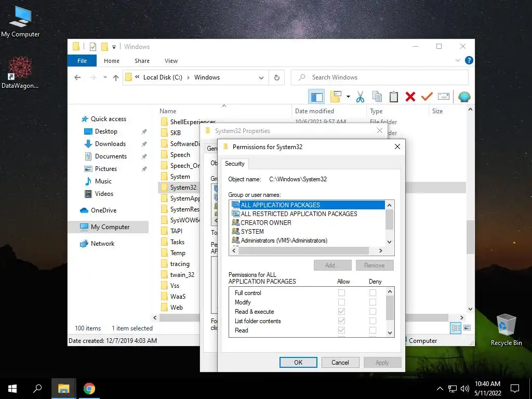The width and height of the screenshot is (532, 399).
Task: Click OK in the Permissions dialog
Action: [x=298, y=362]
